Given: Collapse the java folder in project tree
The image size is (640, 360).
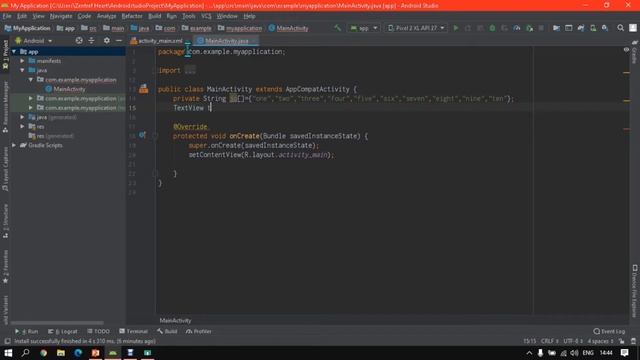Looking at the screenshot, I should tap(22, 70).
